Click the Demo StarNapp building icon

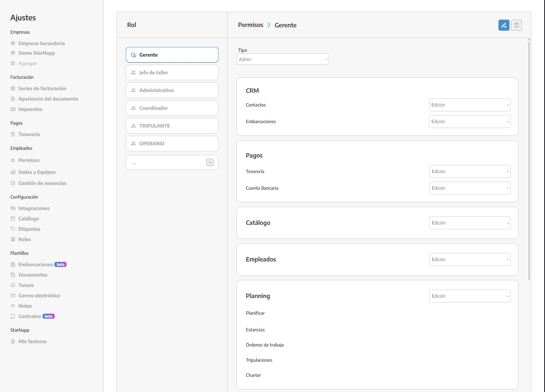coord(13,53)
